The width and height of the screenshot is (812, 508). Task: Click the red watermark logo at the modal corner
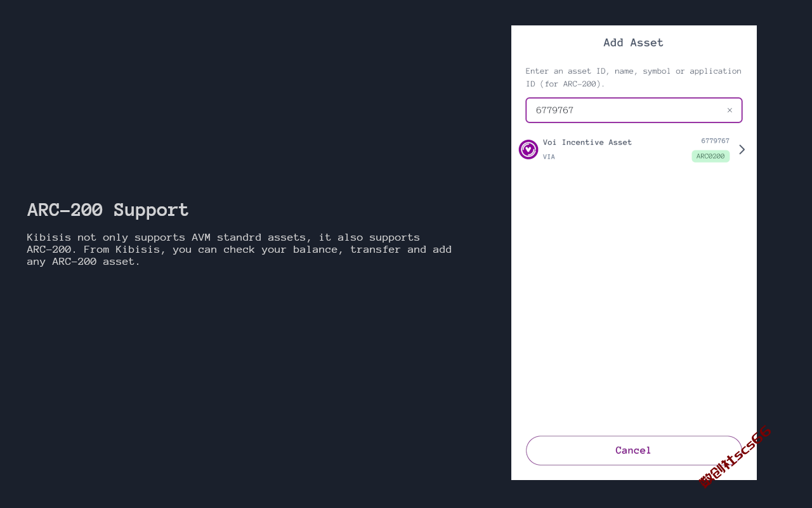click(735, 457)
